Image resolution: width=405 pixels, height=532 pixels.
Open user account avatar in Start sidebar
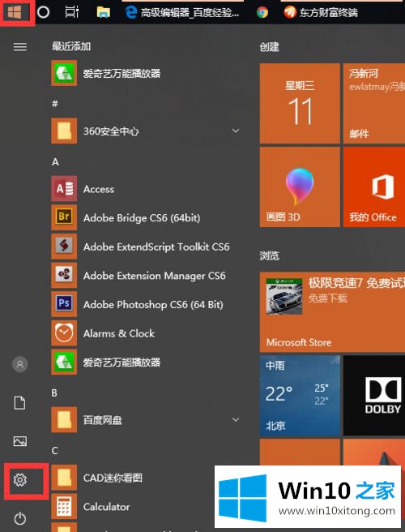[20, 364]
